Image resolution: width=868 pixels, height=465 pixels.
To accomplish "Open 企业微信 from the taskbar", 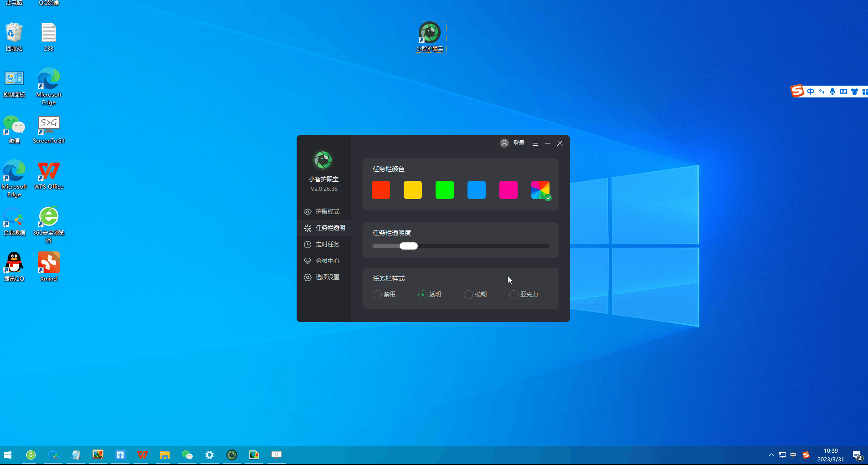I will [x=53, y=455].
